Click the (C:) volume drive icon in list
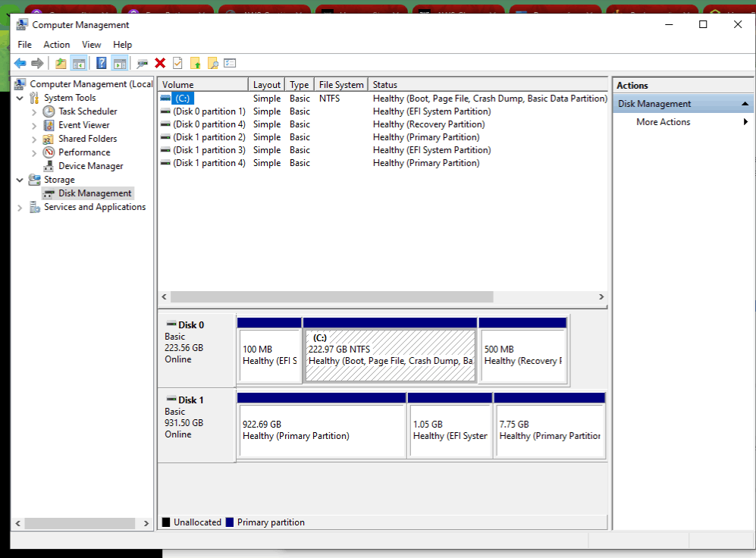Viewport: 756px width, 558px height. 165,99
